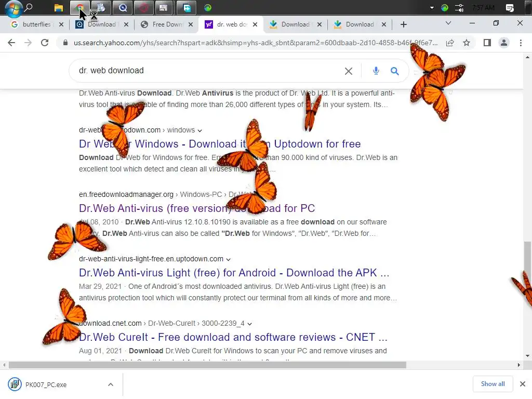Click the address bar URL
532x399 pixels.
coord(255,43)
